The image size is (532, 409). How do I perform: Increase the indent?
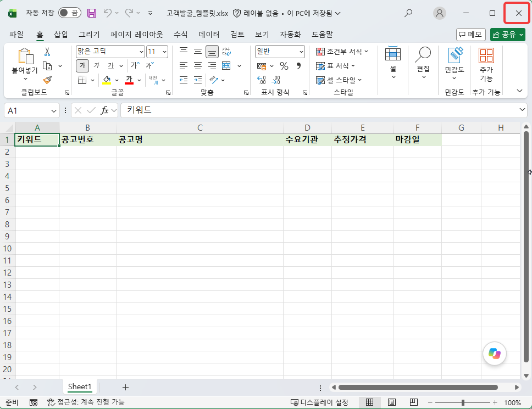click(x=198, y=80)
